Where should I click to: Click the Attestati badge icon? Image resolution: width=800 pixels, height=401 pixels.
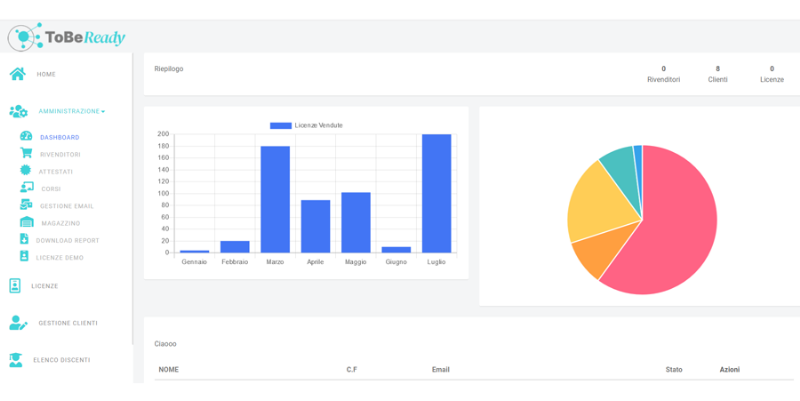(26, 170)
